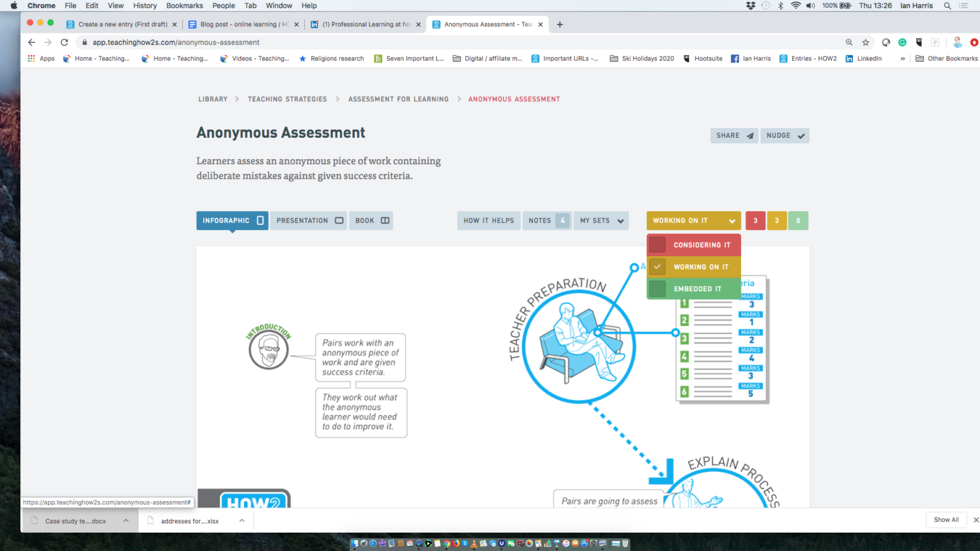
Task: Click the red counter showing 3
Action: pos(756,221)
